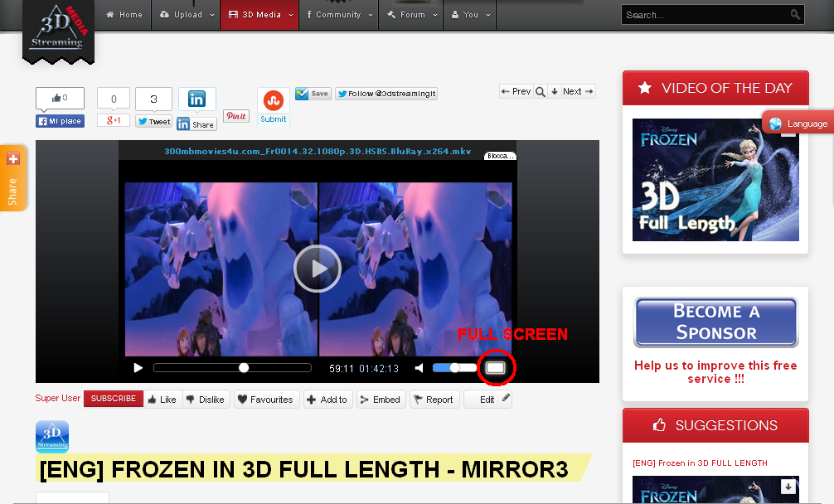Click the small play icon in controls
Screen dimensions: 834x504
138,368
